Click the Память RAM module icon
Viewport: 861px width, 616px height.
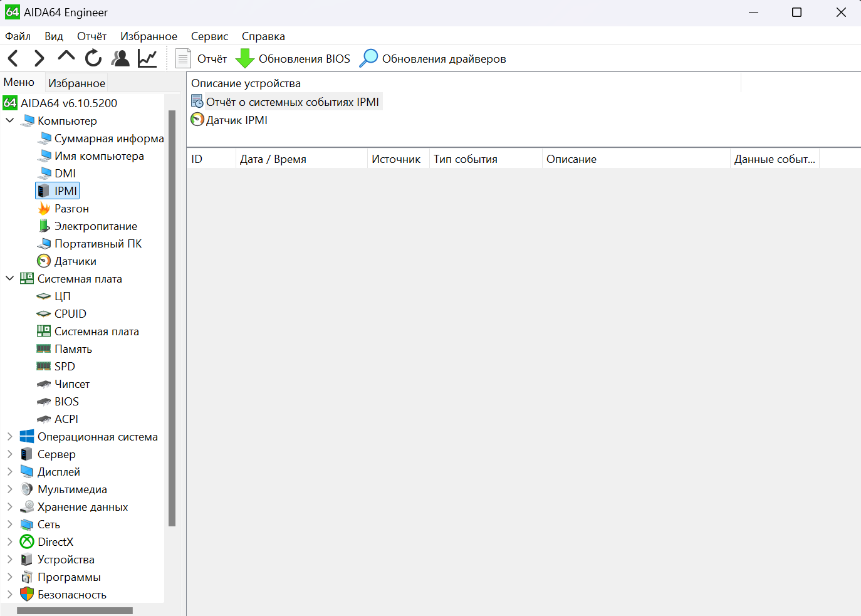tap(44, 348)
